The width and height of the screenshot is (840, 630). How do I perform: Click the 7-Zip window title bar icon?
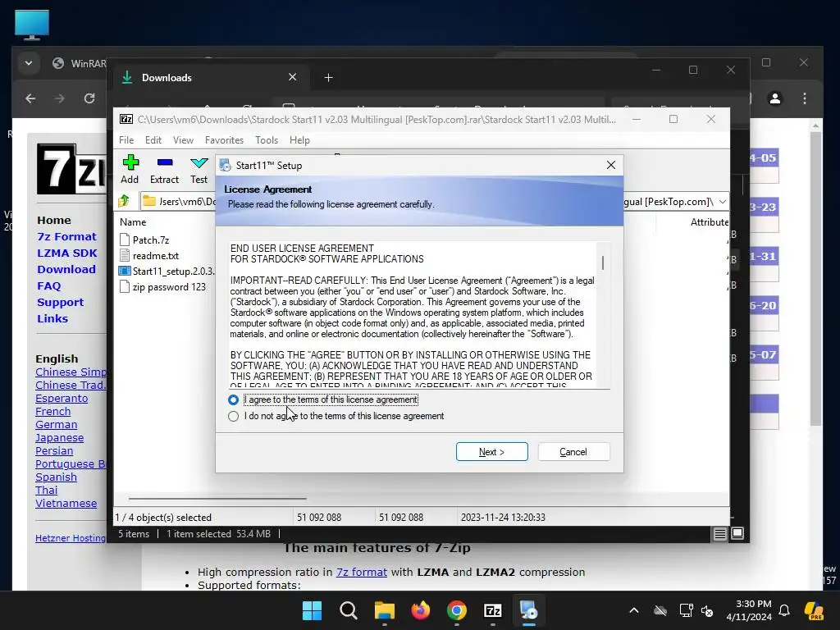126,119
